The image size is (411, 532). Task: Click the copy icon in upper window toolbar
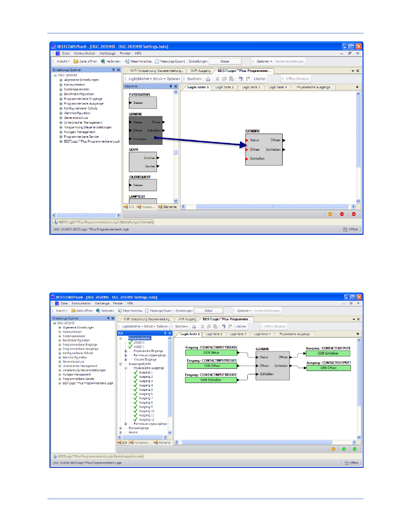pos(224,79)
